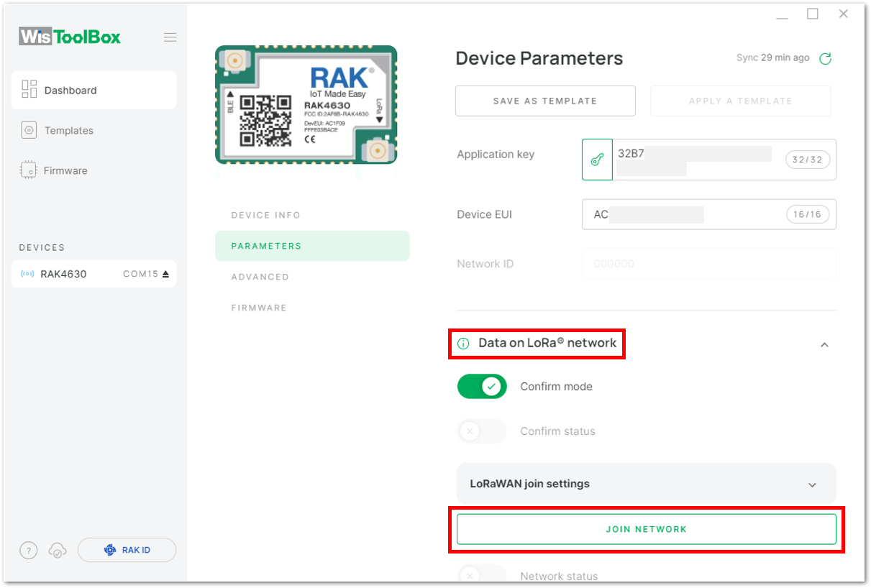871x588 pixels.
Task: Maximize the WisToolBox window
Action: 813,14
